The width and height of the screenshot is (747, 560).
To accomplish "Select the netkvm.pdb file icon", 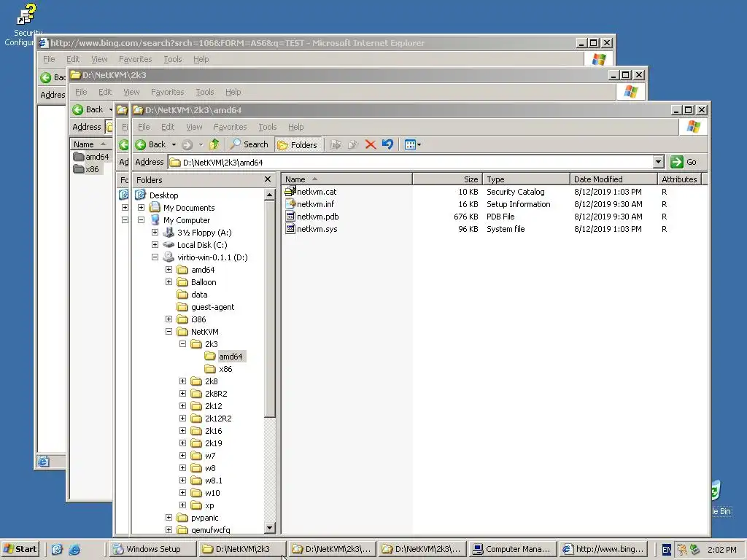I will click(x=290, y=216).
